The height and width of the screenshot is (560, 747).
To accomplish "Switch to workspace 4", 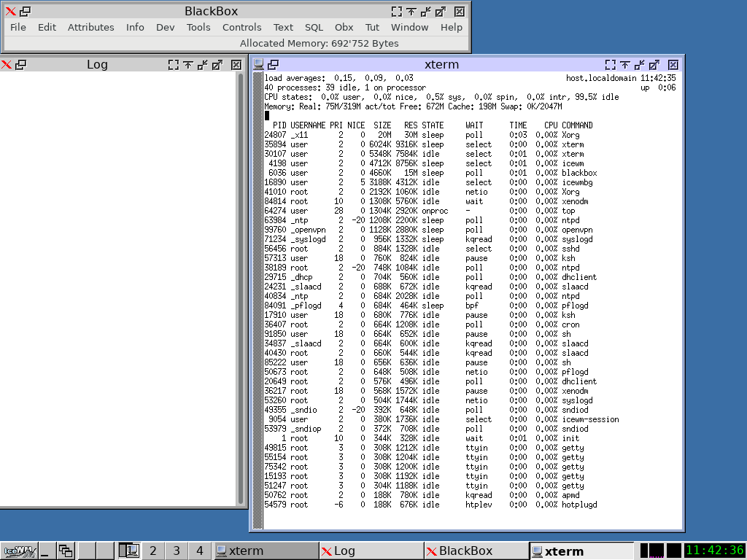I will (x=200, y=551).
